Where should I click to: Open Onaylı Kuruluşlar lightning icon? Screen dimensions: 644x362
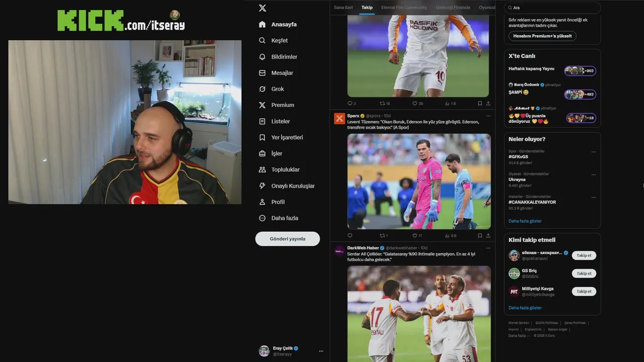262,186
